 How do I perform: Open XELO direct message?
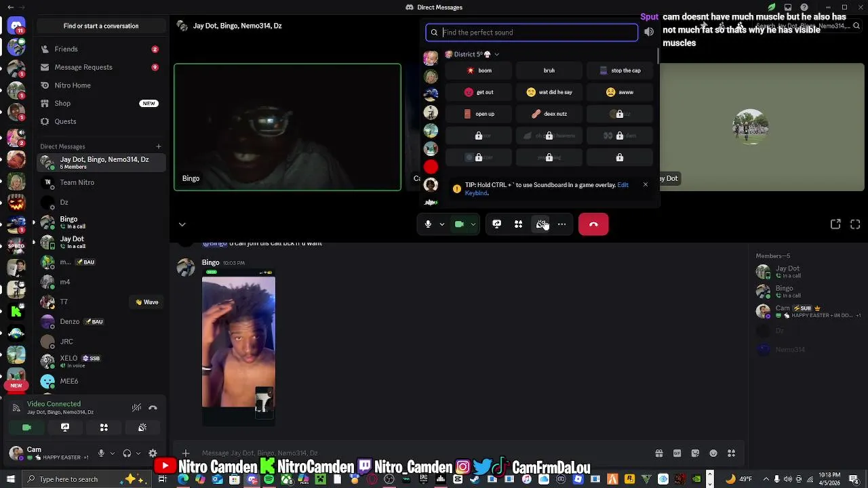coord(101,361)
